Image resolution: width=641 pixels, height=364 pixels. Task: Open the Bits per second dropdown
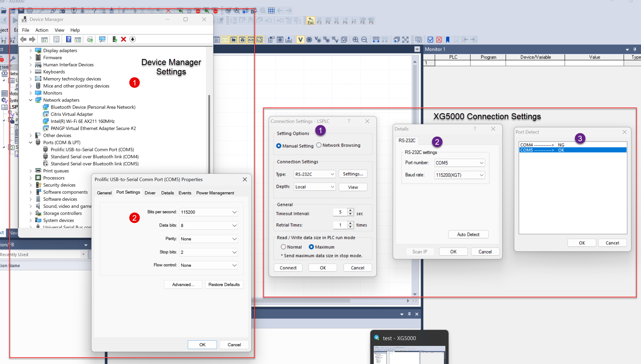point(234,212)
